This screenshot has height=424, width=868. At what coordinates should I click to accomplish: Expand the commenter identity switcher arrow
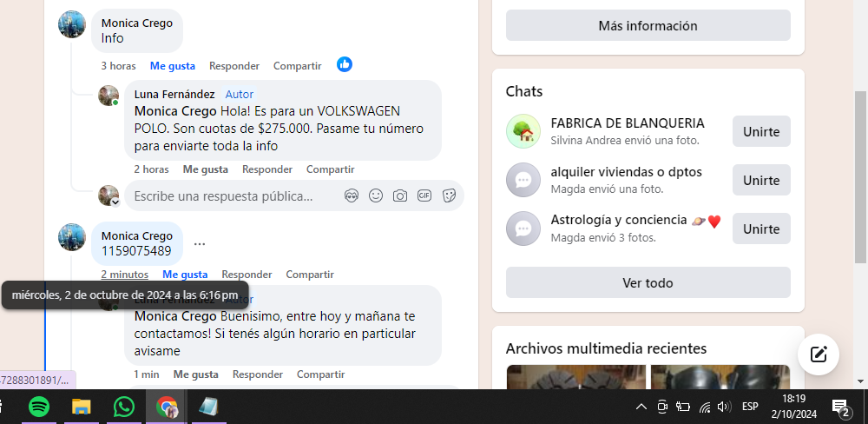pos(115,202)
